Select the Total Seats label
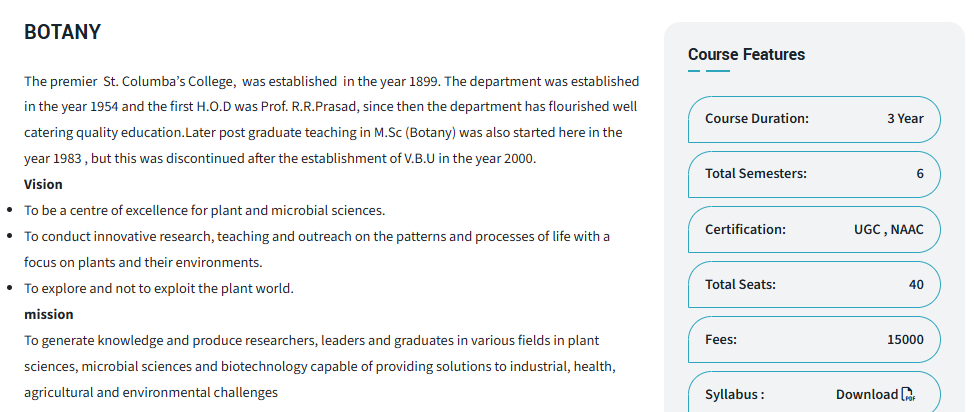The image size is (974, 412). click(740, 284)
